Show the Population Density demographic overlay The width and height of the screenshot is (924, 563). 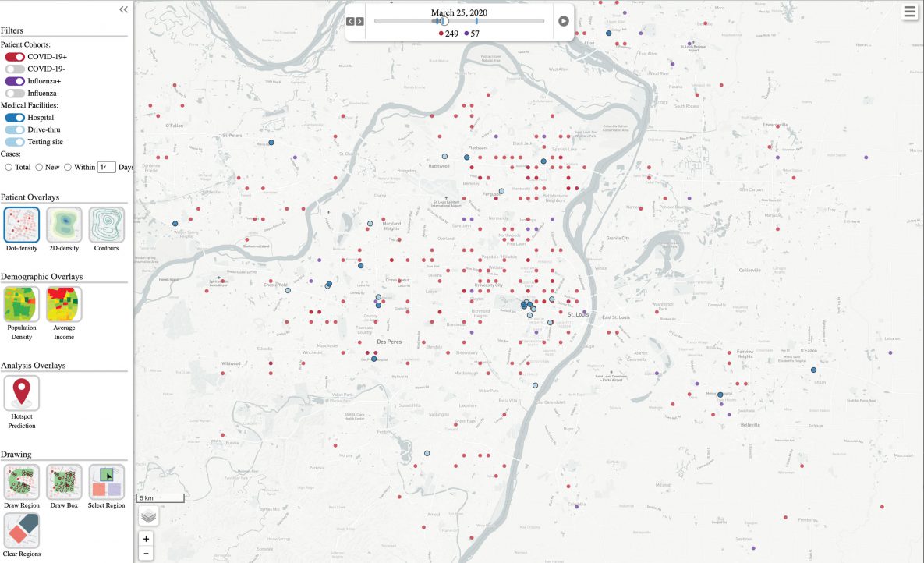tap(21, 304)
